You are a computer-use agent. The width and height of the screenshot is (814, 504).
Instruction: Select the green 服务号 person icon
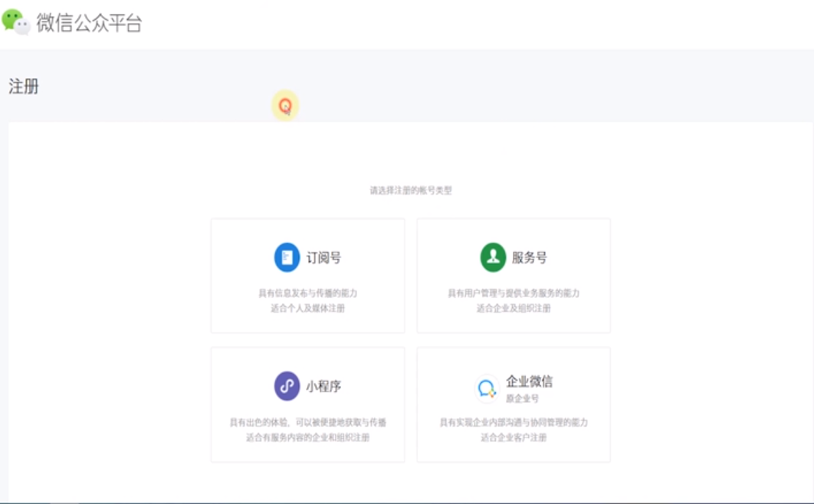(493, 257)
